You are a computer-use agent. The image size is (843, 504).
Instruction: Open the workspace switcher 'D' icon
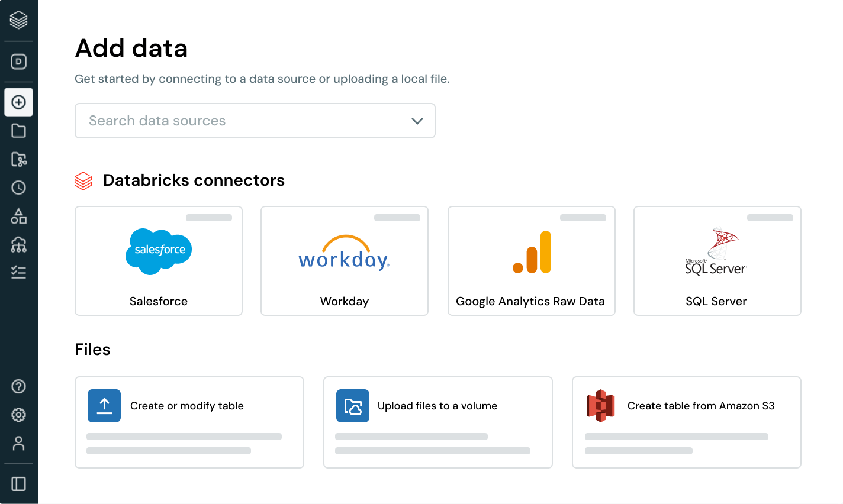click(x=19, y=62)
